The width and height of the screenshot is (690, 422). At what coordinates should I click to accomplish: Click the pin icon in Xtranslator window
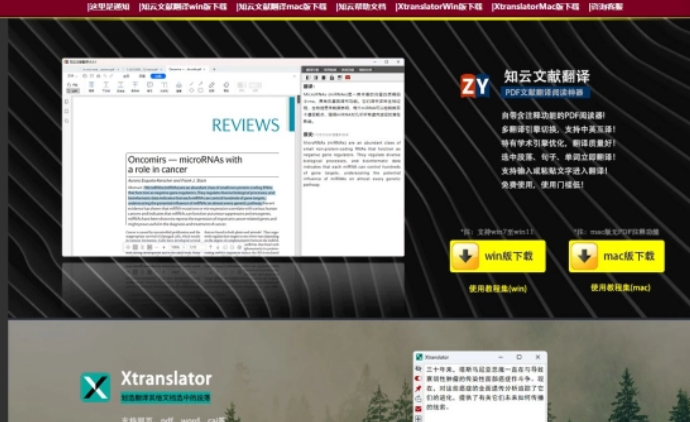coord(418,389)
